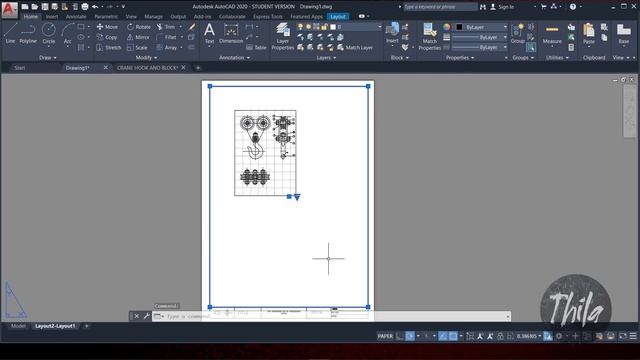The width and height of the screenshot is (640, 360).
Task: Activate the Fillet command
Action: pos(166,37)
